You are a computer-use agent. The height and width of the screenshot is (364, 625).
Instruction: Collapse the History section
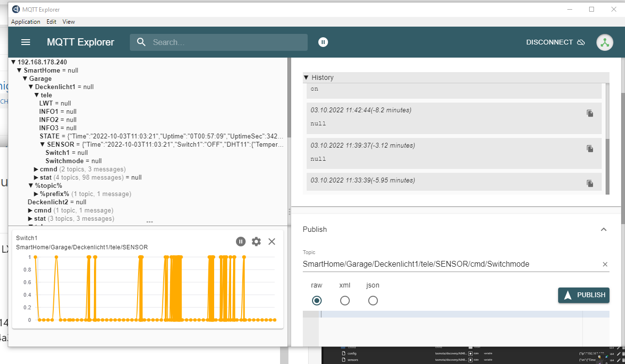tap(306, 77)
